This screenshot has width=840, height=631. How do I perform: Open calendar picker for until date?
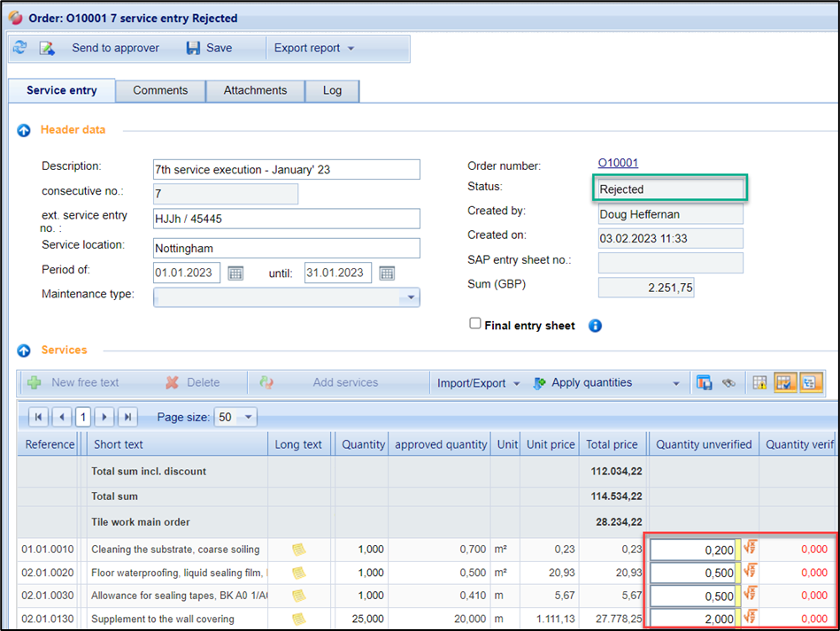point(387,273)
